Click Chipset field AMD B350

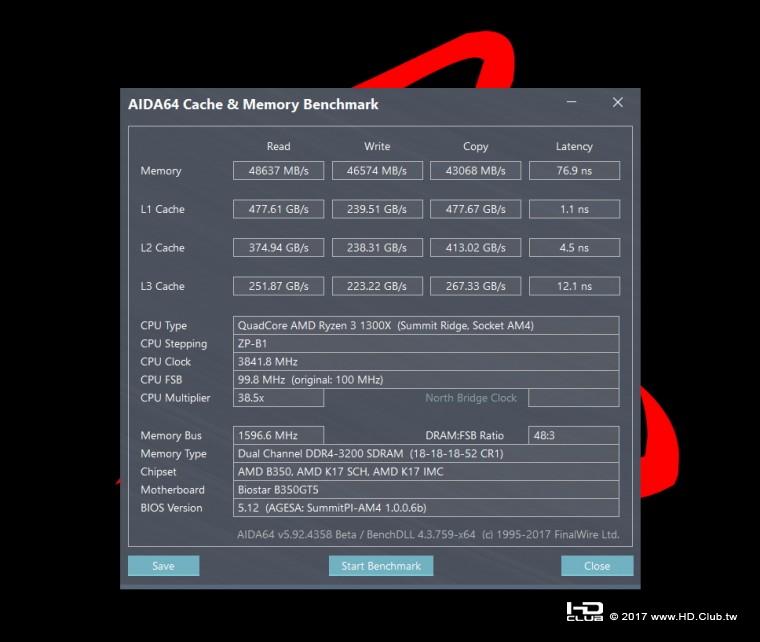click(x=426, y=472)
